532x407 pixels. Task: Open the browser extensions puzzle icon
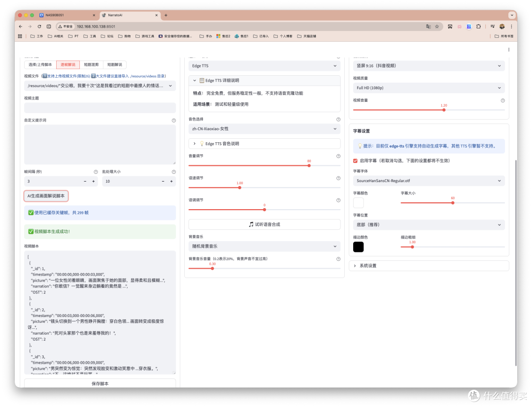478,27
